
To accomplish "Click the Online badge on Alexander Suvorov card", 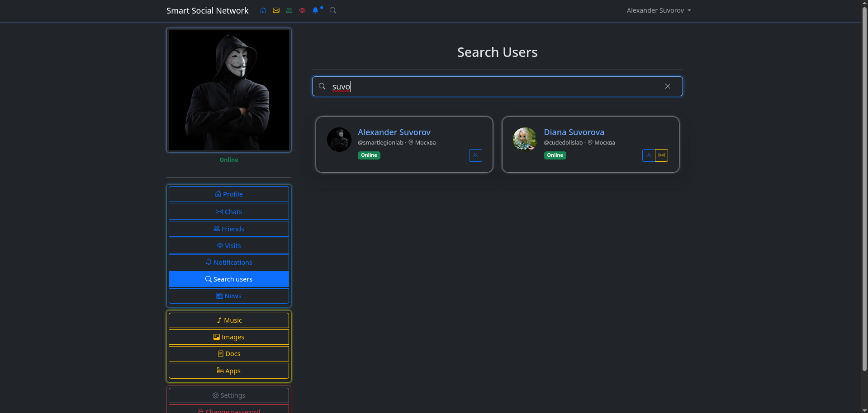I will (x=369, y=155).
